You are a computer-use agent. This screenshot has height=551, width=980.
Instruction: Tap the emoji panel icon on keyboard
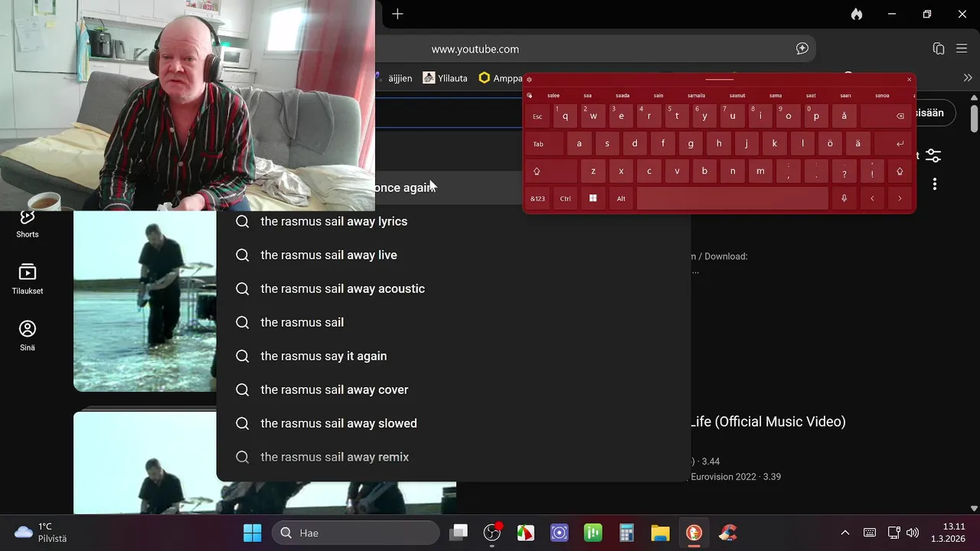(x=529, y=96)
